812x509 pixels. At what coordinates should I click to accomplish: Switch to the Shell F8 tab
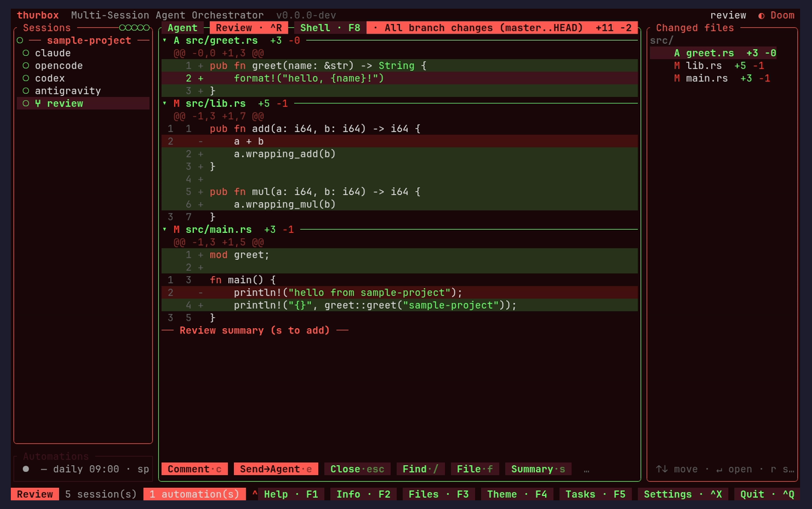pos(330,28)
